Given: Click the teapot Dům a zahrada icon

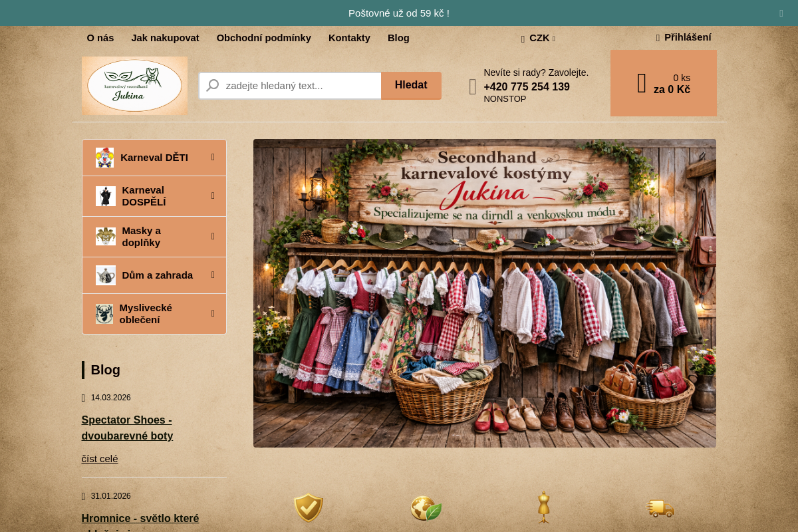Looking at the screenshot, I should click(105, 275).
